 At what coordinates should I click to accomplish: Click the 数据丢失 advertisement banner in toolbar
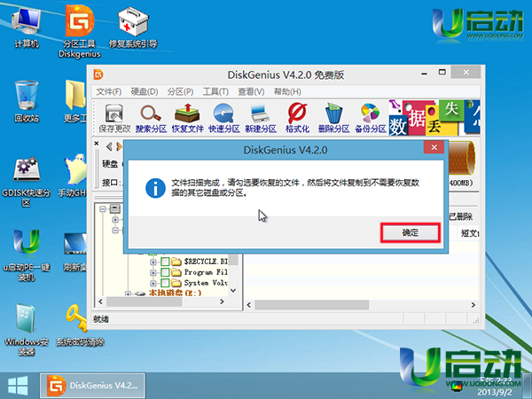pos(434,117)
